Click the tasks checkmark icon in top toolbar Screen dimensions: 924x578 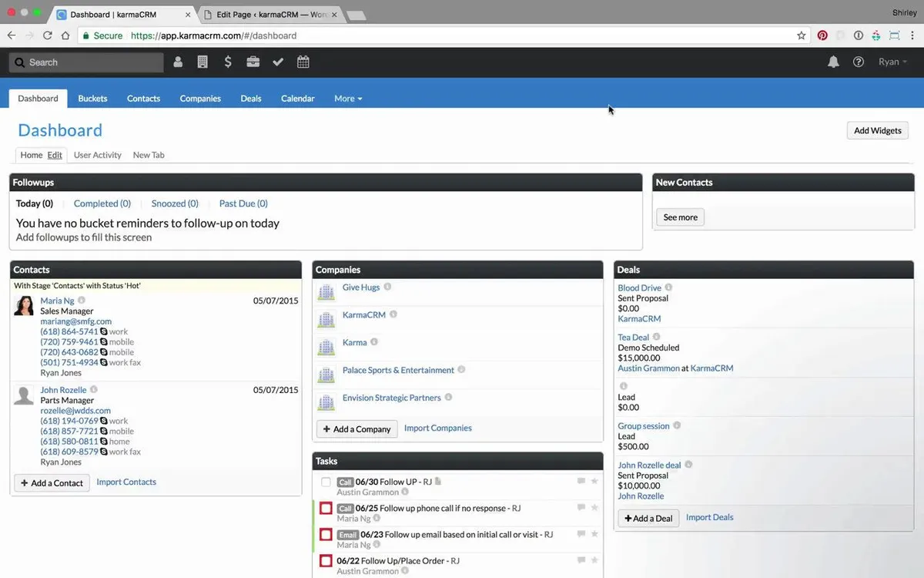click(278, 62)
